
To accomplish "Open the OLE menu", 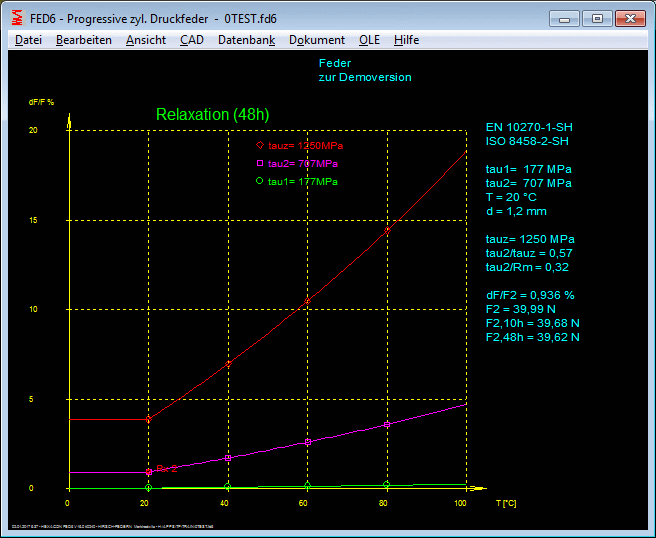I will [x=369, y=40].
